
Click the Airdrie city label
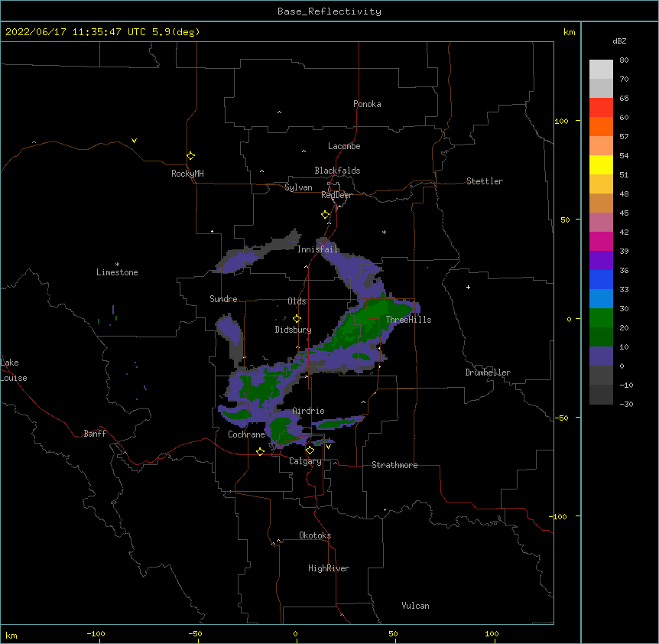308,411
